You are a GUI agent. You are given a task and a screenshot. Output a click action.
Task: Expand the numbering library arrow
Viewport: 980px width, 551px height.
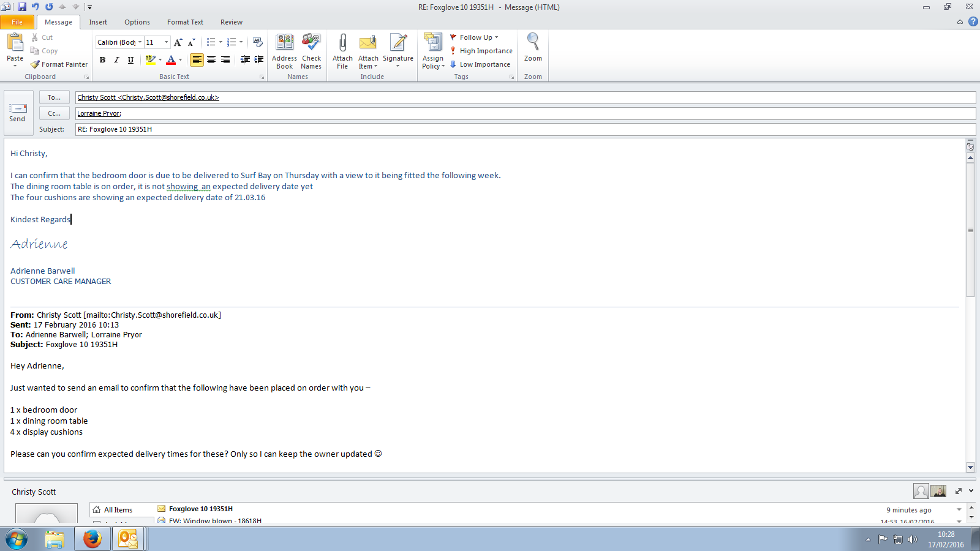click(241, 42)
